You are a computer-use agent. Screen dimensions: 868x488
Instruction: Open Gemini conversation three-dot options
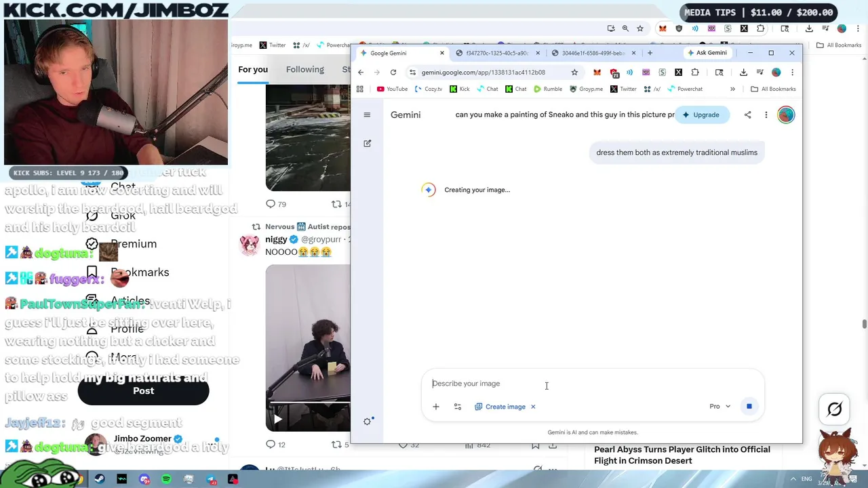(766, 115)
